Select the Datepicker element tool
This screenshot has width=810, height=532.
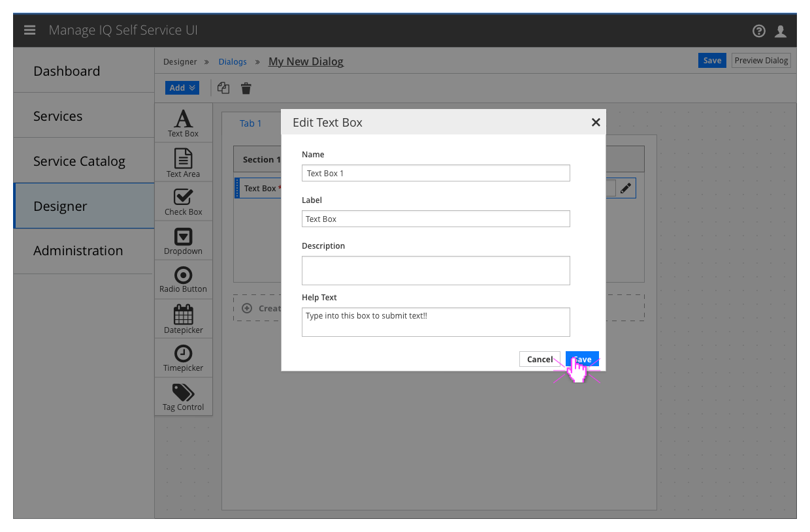point(183,319)
